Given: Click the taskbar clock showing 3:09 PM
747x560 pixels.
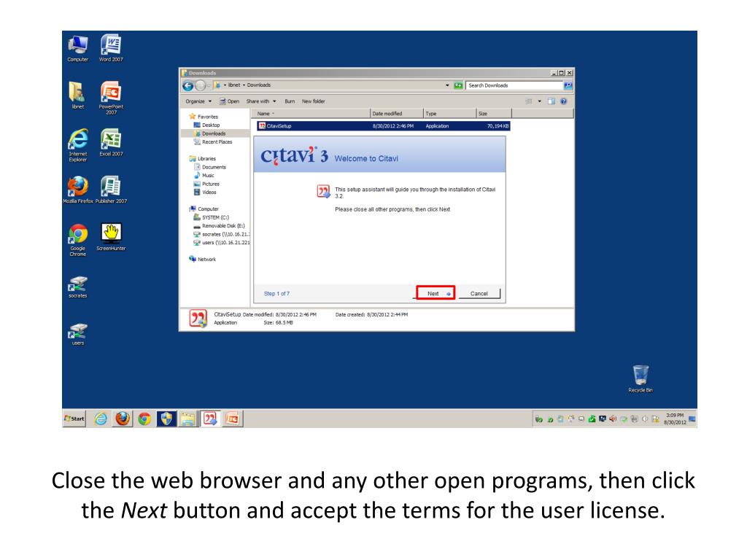Looking at the screenshot, I should click(x=675, y=419).
